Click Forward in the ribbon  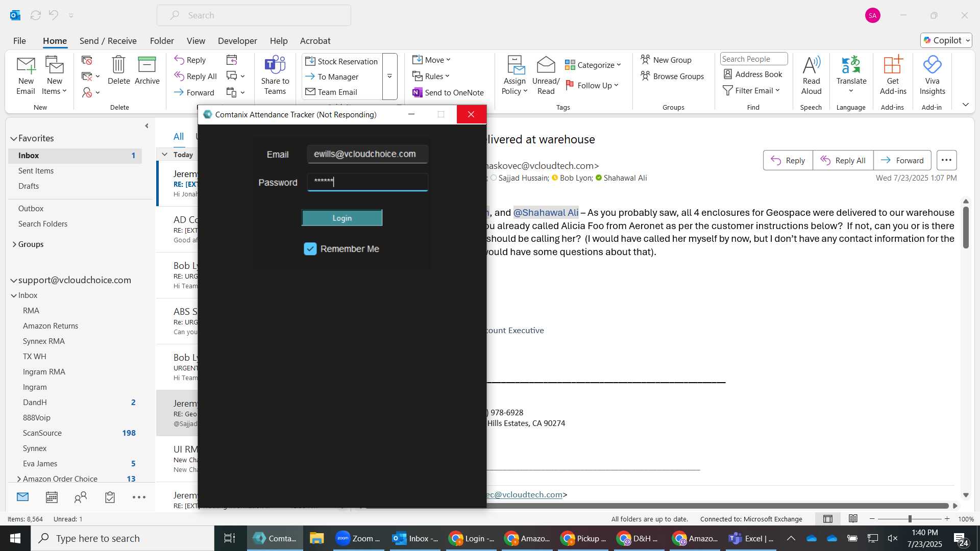(194, 92)
